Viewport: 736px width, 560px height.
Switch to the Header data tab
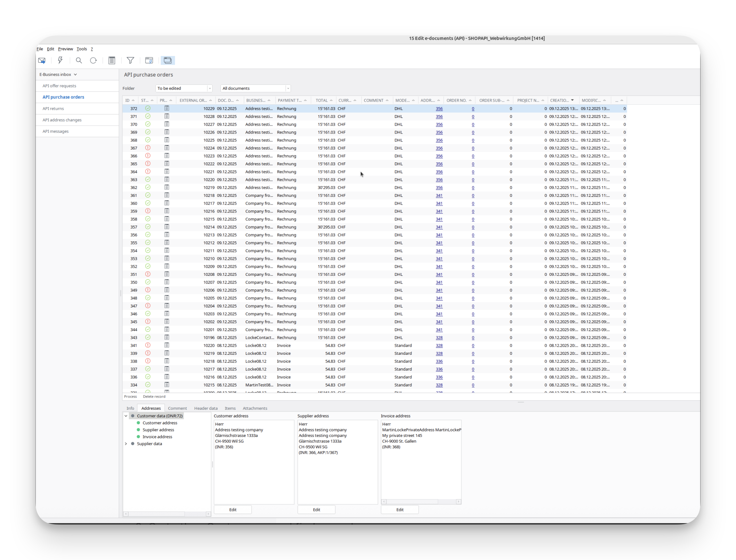click(206, 408)
